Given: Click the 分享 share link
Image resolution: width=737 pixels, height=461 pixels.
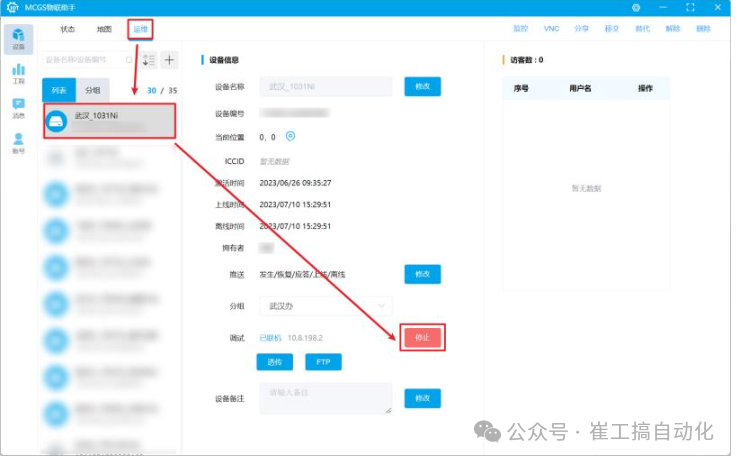Looking at the screenshot, I should pos(581,29).
